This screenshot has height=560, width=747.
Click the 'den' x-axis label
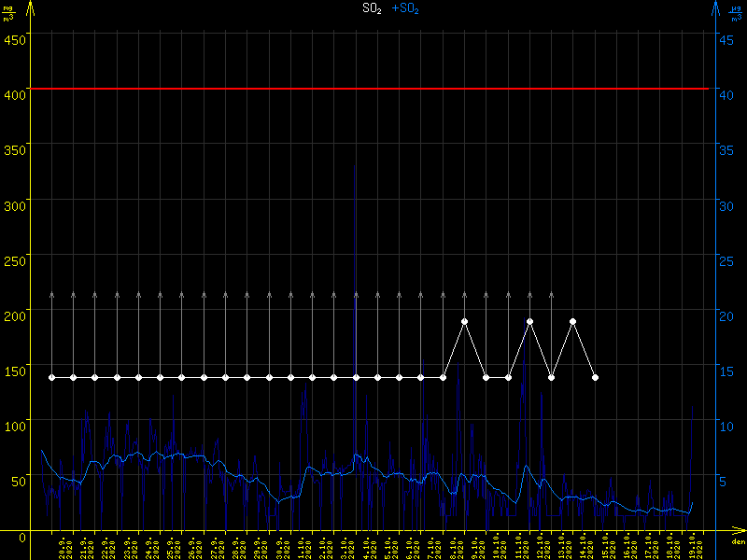click(737, 542)
